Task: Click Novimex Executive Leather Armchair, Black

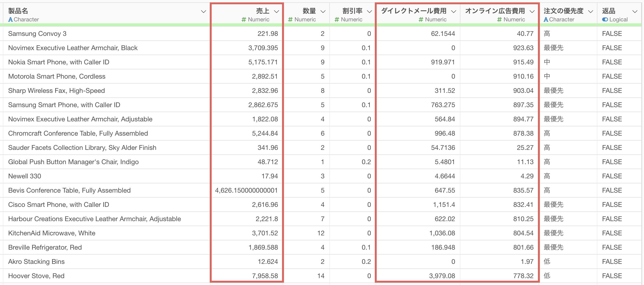Action: 73,48
